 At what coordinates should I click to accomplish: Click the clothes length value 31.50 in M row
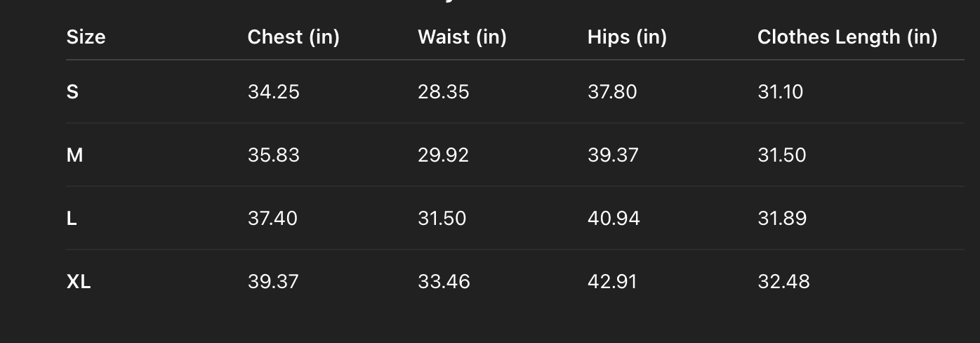click(x=781, y=155)
